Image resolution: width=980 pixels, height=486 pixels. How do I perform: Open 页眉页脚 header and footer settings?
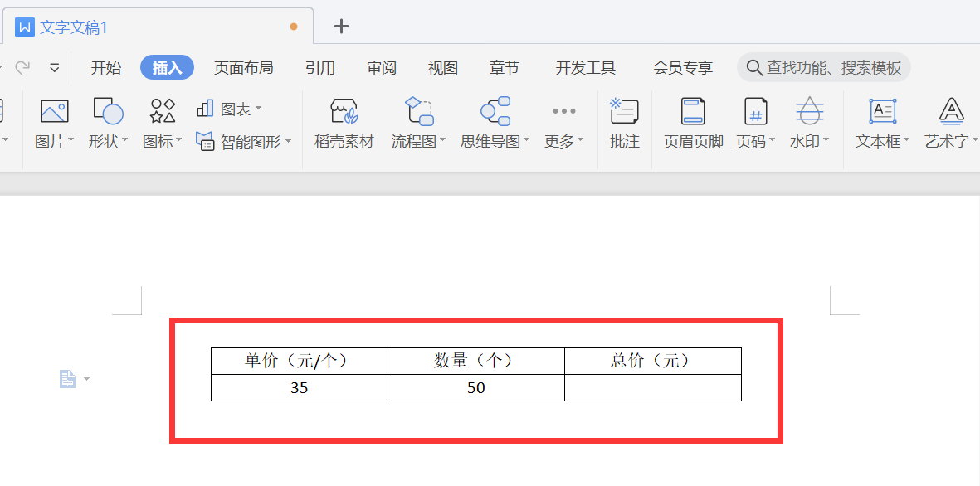pyautogui.click(x=693, y=123)
